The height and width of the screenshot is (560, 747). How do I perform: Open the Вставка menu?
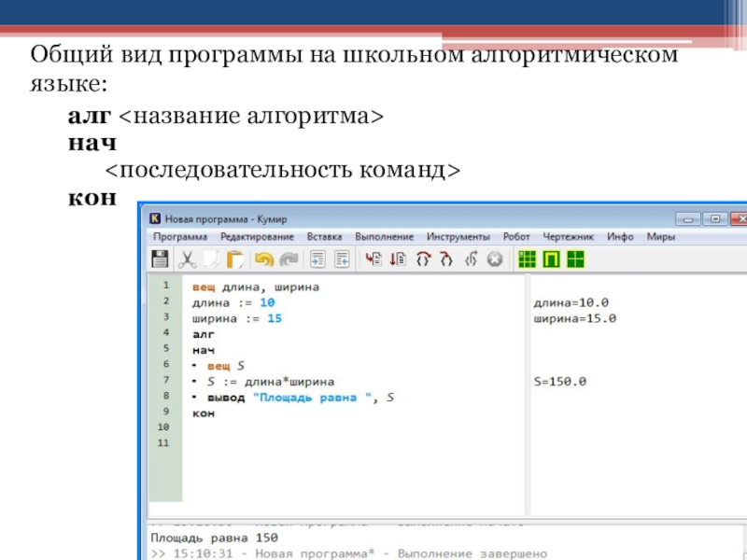324,237
